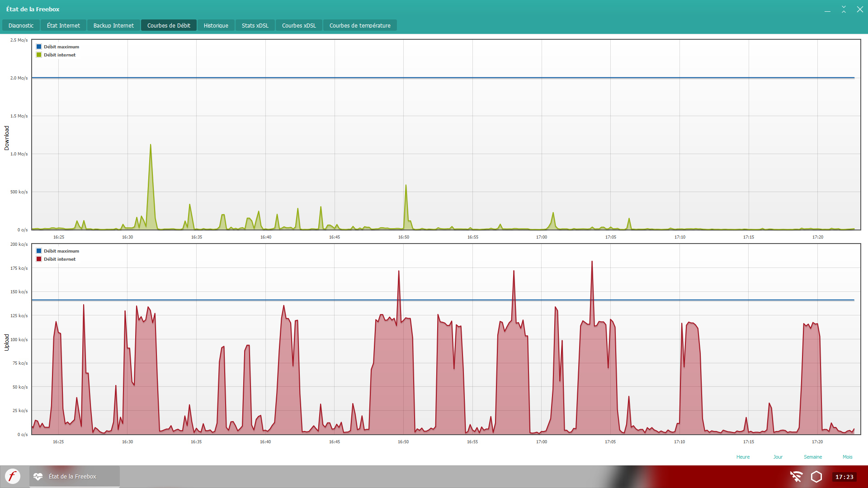The image size is (868, 488).
Task: Click the 2.0 Mo/s label on Download axis
Action: (x=19, y=78)
